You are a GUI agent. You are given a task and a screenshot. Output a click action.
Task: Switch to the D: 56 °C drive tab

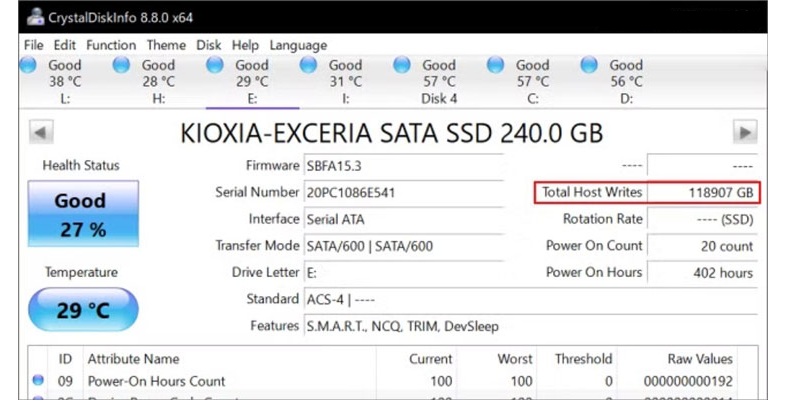626,82
